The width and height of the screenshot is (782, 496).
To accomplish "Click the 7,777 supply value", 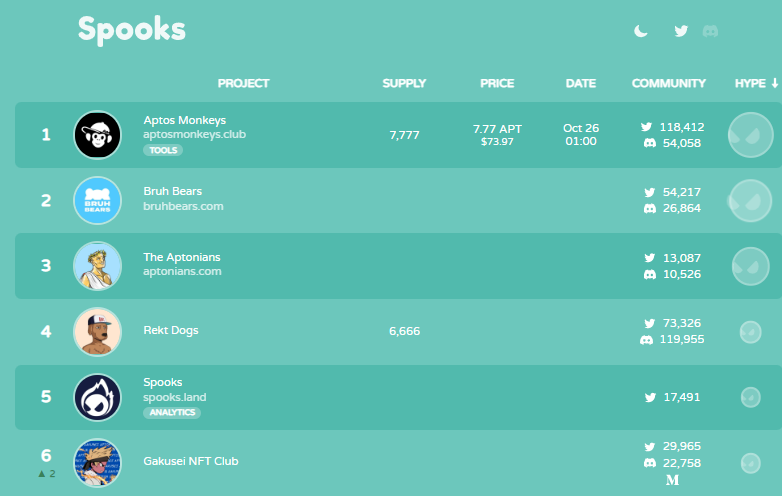I will (x=404, y=135).
